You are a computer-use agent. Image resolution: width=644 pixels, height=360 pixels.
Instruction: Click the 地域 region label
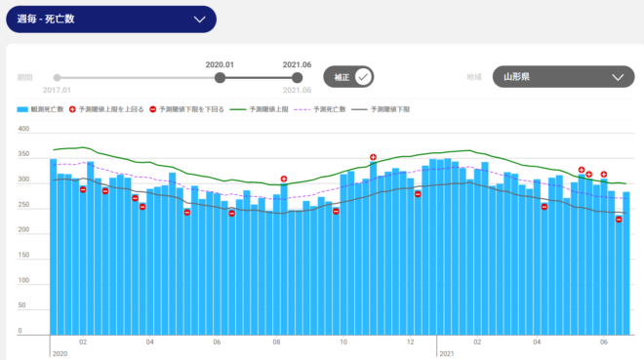pyautogui.click(x=474, y=77)
